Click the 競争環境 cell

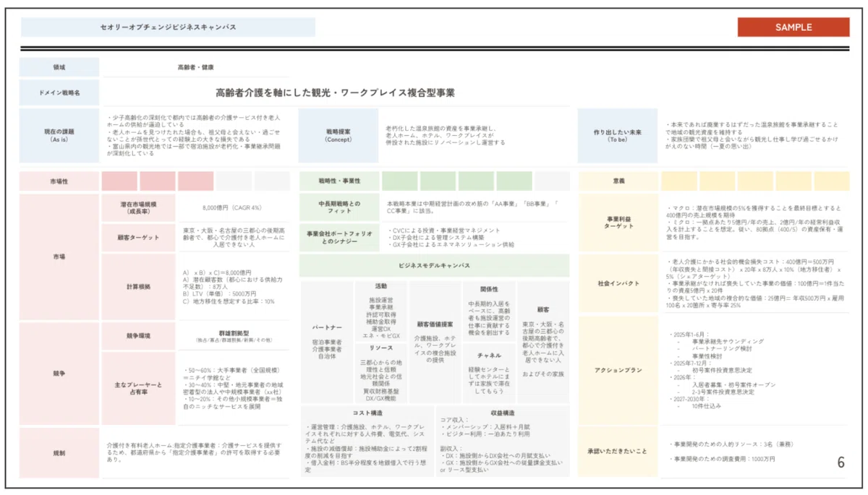(x=138, y=336)
